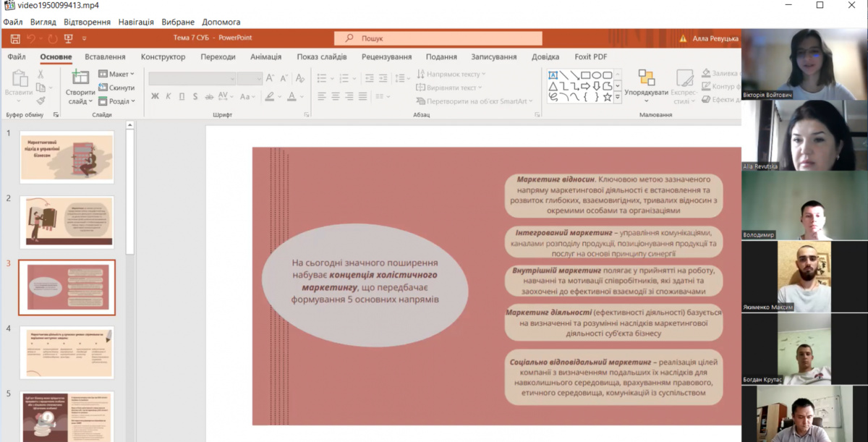The height and width of the screenshot is (442, 868).
Task: Start slideshow from the quick access toolbar
Action: click(x=69, y=38)
